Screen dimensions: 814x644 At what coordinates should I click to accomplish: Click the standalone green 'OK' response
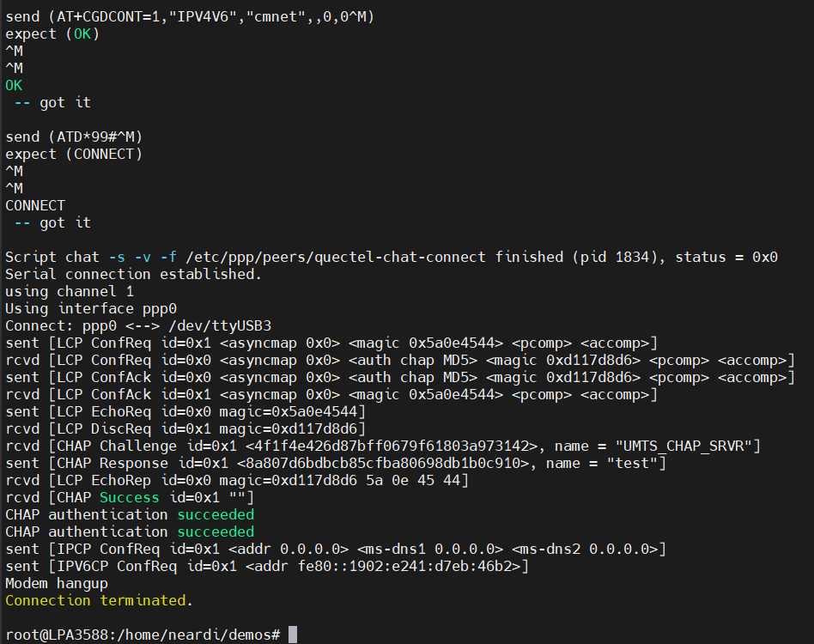click(14, 86)
